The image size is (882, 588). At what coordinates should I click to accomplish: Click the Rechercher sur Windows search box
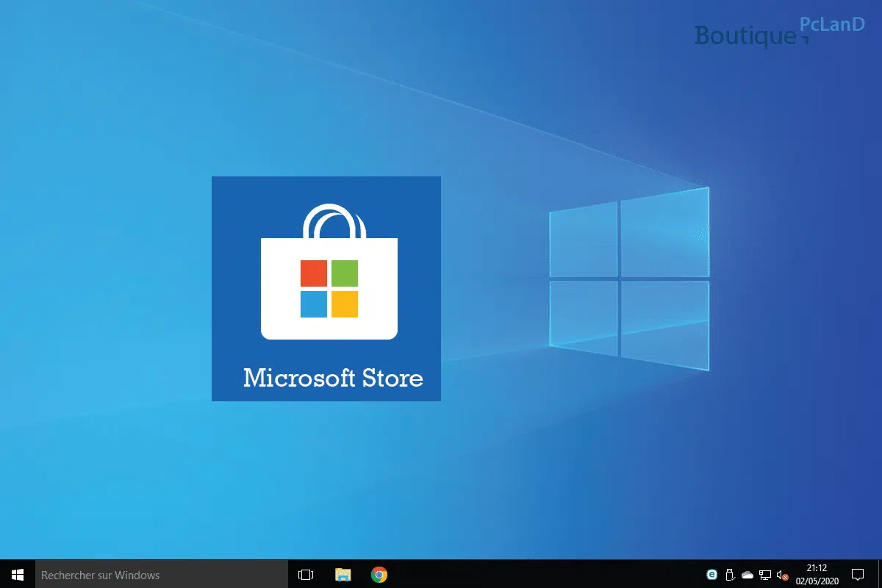[x=162, y=574]
